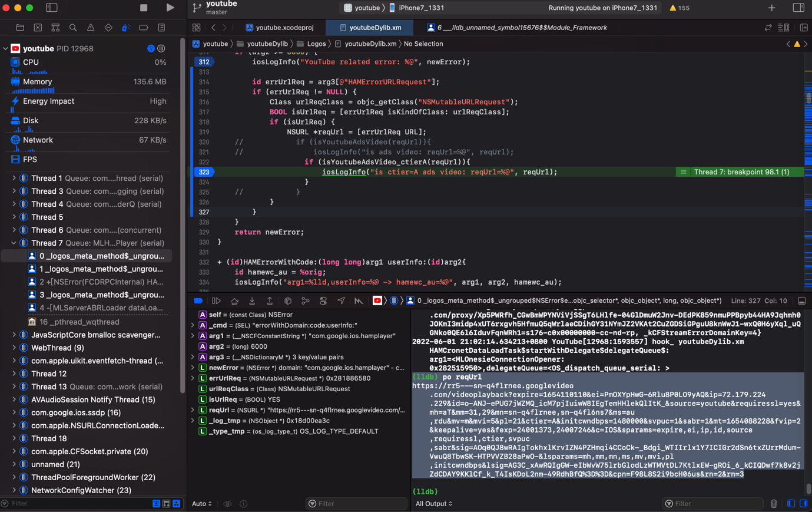Click the Logos folder breadcrumb
Viewport: 812px width, 512px height.
(311, 44)
